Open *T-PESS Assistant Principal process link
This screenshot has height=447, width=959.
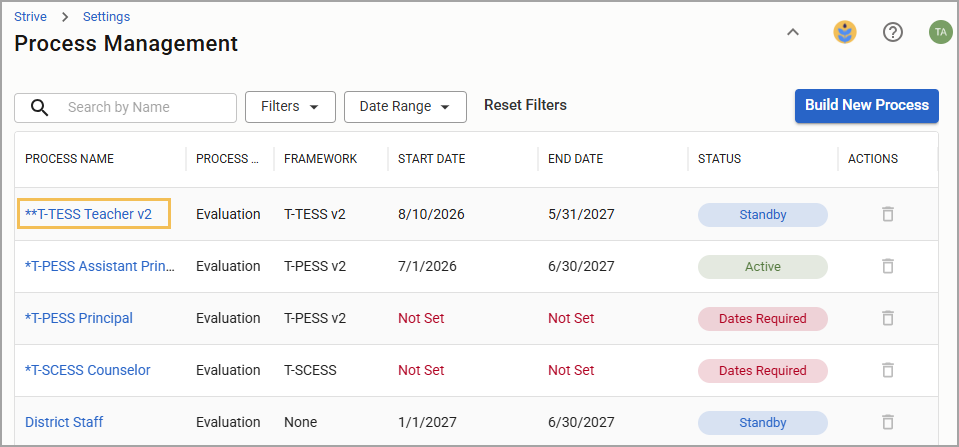(100, 267)
